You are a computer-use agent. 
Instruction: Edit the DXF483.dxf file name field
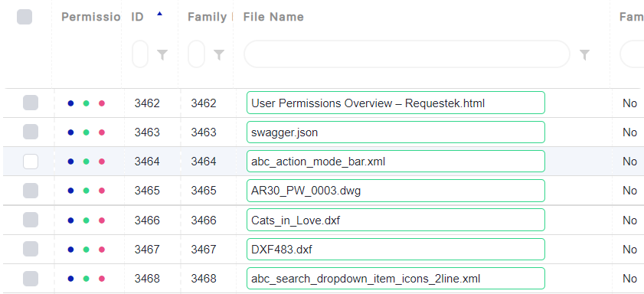tap(396, 249)
